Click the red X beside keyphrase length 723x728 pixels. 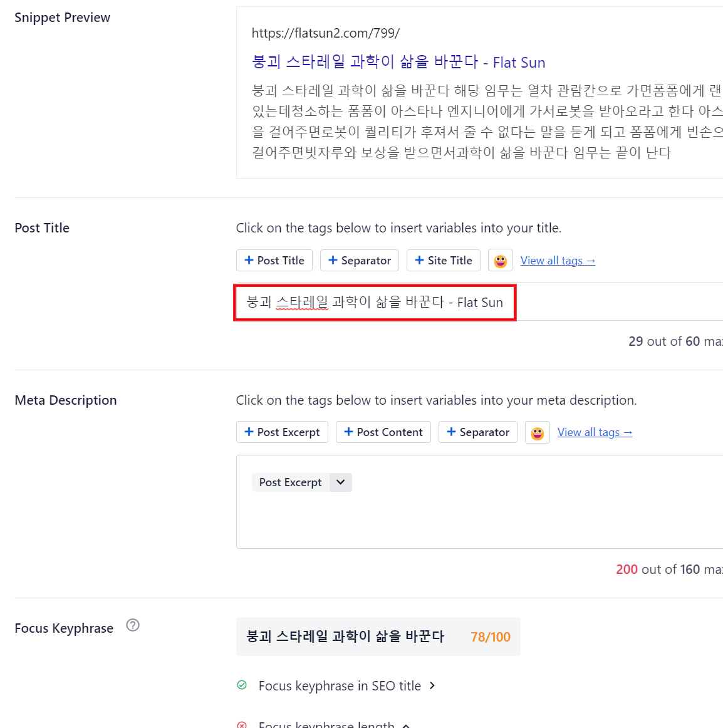click(242, 725)
